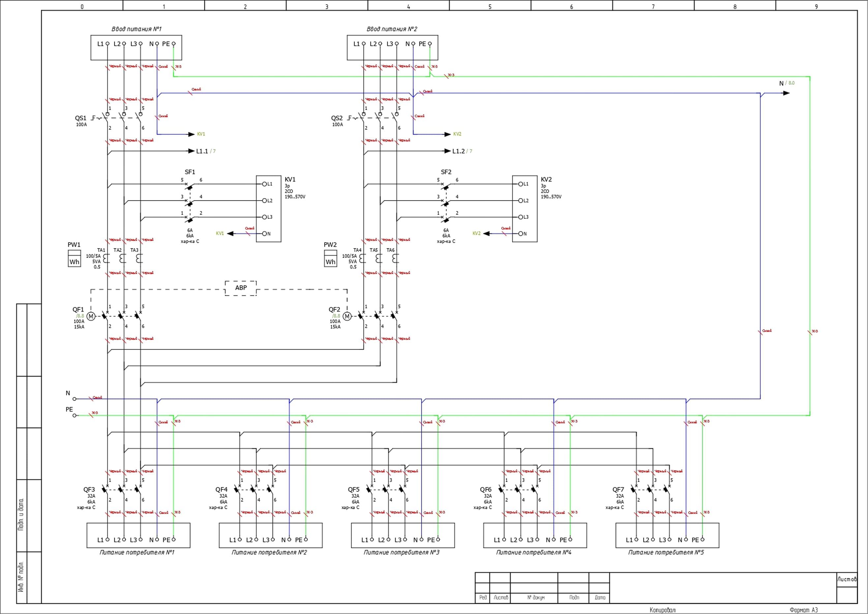Click QF1 motor drive M symbol
This screenshot has height=614, width=868.
pos(91,316)
